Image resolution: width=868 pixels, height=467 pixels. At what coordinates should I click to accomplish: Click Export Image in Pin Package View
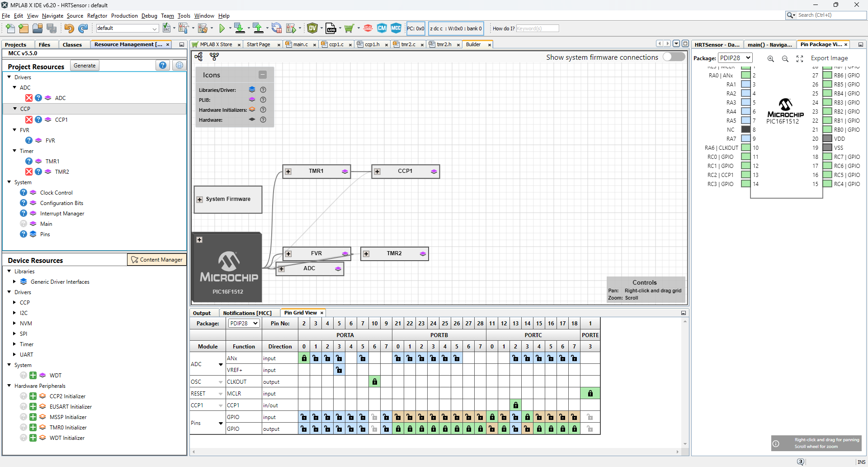coord(829,58)
